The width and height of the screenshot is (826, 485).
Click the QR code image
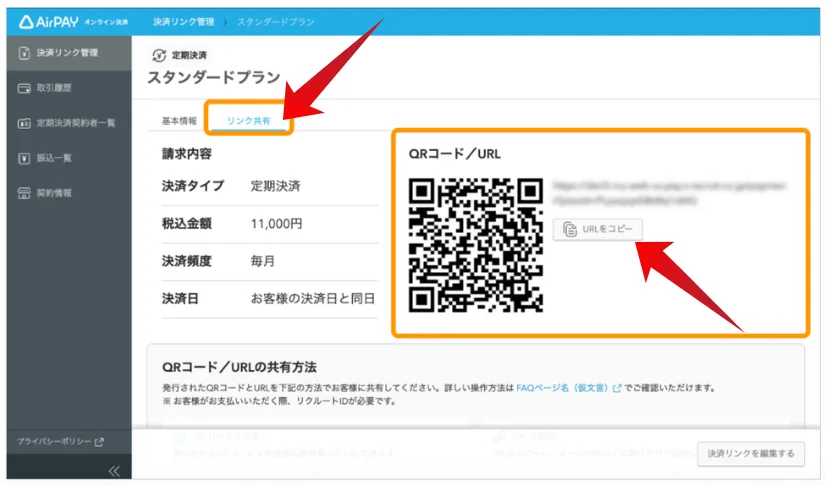click(x=476, y=245)
